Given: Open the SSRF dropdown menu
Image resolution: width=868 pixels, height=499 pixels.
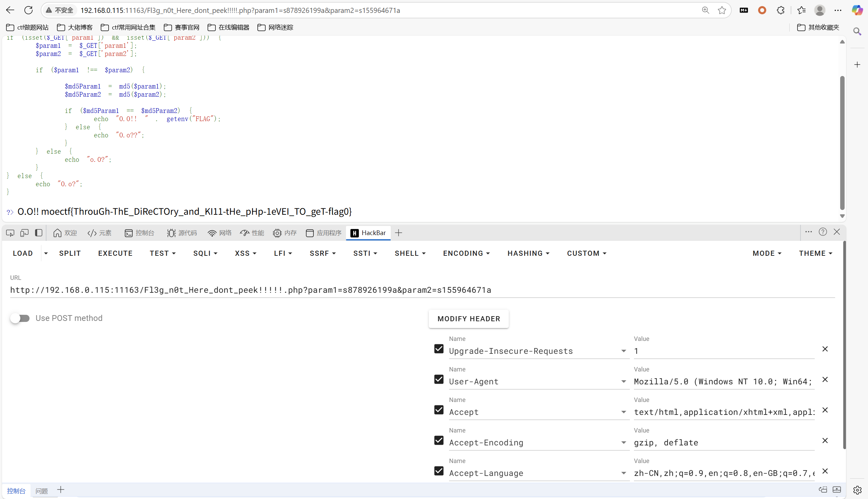Looking at the screenshot, I should (323, 253).
